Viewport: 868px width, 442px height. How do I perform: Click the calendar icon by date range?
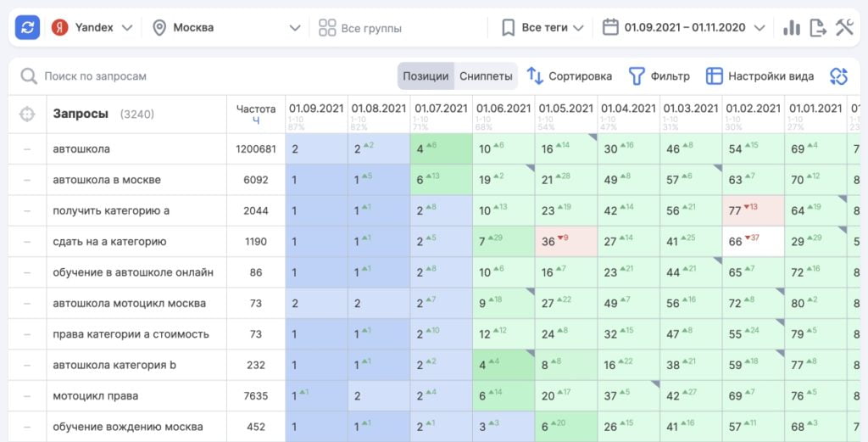coord(610,28)
